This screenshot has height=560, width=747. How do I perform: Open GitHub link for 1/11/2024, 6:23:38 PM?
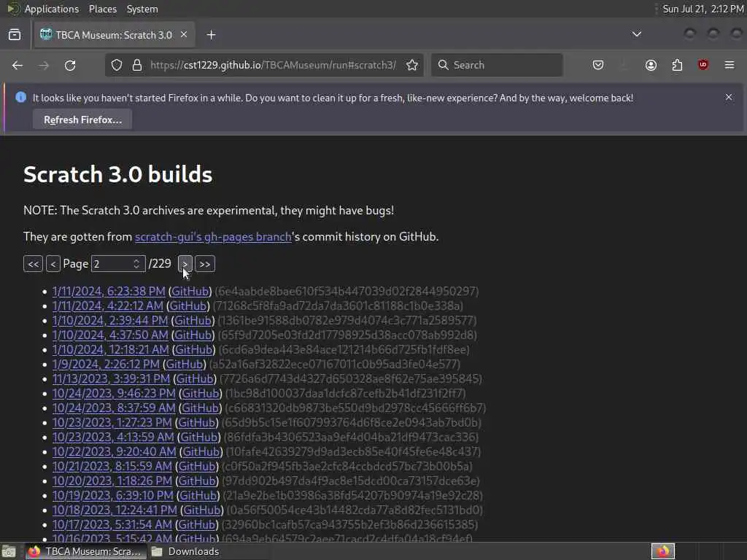pos(190,291)
